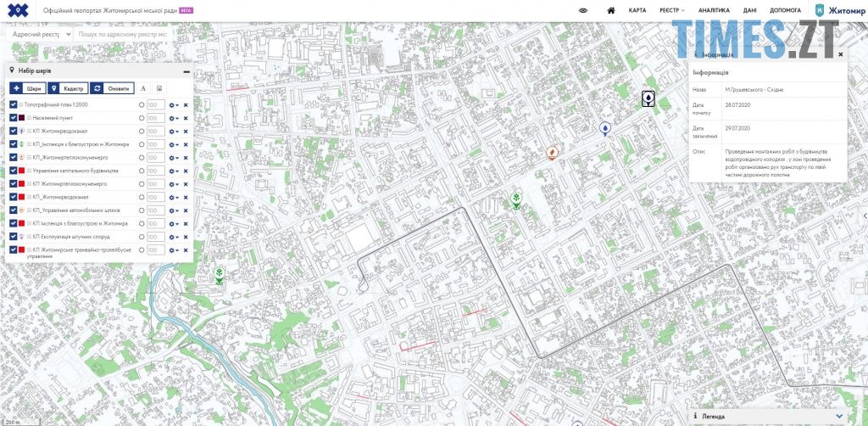Click the Кадастр button
Screen dimensions: 868x426
66,88
